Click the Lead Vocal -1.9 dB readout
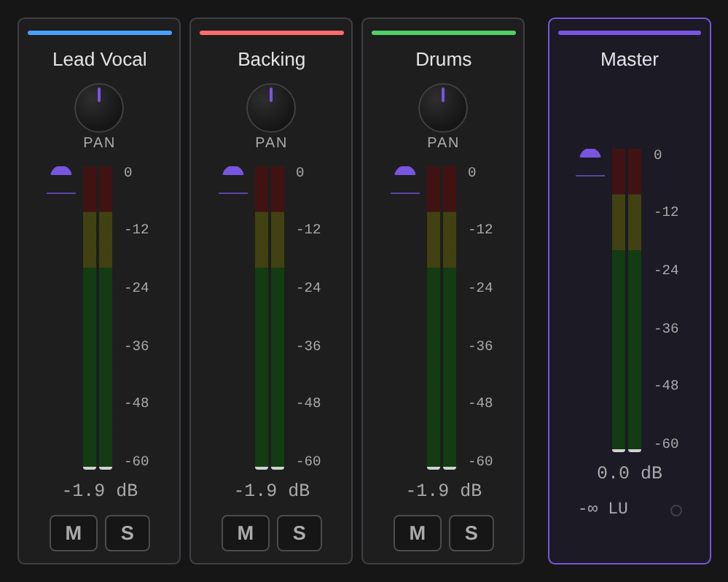 click(100, 491)
